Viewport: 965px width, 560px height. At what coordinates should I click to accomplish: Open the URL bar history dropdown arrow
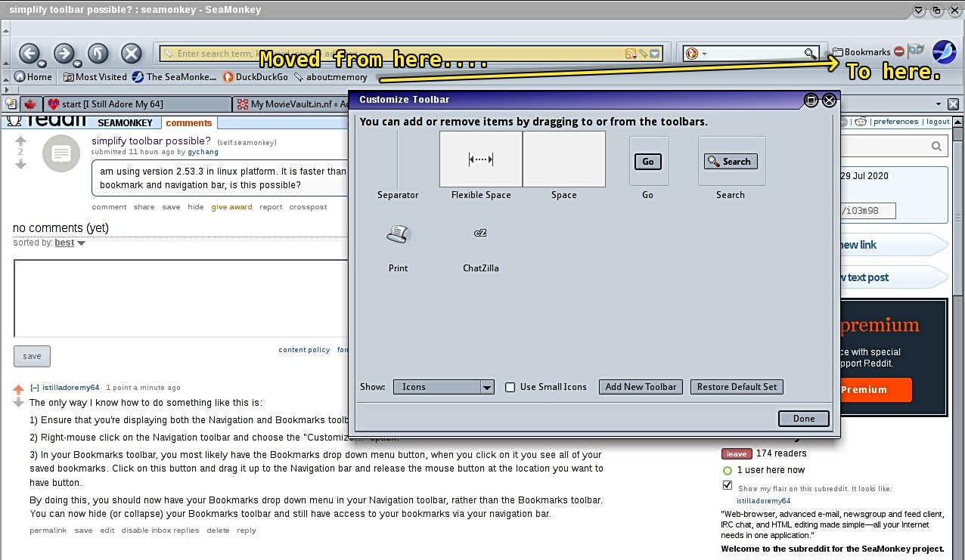click(x=655, y=54)
